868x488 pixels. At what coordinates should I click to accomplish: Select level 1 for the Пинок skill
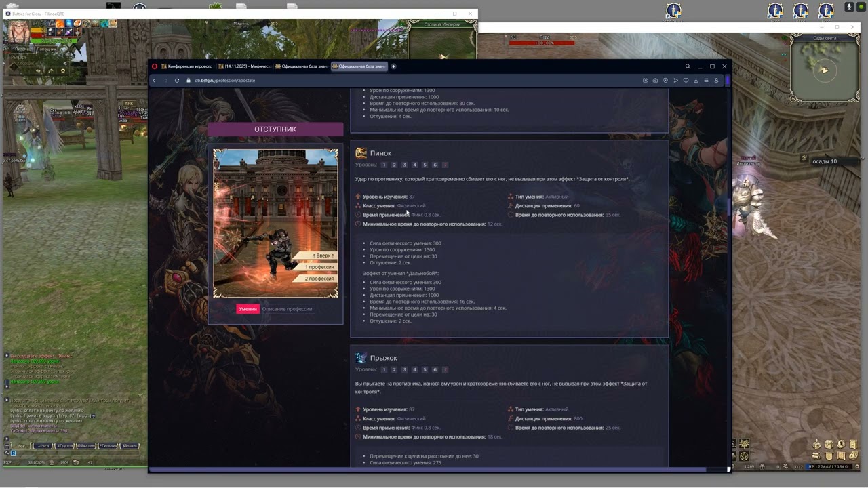[x=384, y=165]
